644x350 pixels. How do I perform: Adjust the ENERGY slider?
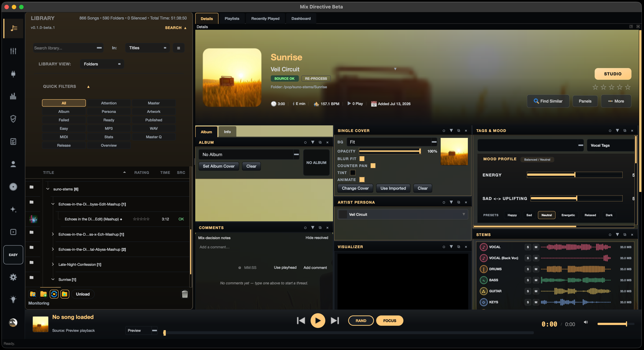click(x=575, y=175)
